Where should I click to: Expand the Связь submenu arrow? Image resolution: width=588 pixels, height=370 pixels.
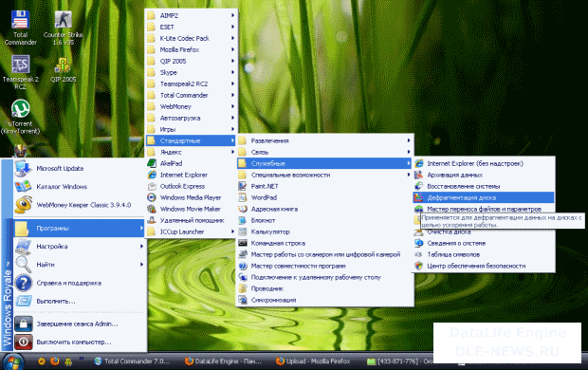pyautogui.click(x=409, y=152)
